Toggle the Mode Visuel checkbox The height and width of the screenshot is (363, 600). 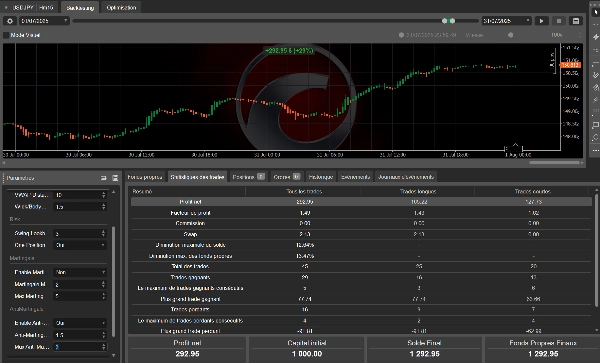coord(6,35)
